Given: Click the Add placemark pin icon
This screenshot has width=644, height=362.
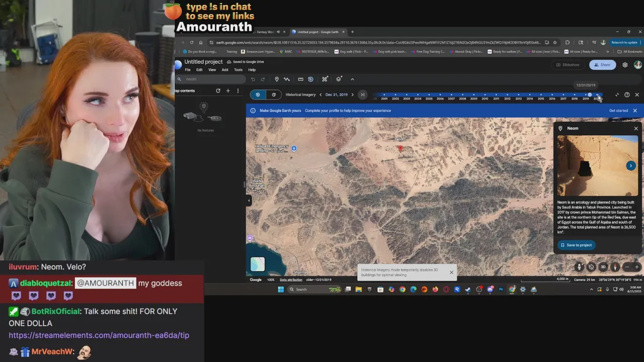Looking at the screenshot, I should (277, 79).
